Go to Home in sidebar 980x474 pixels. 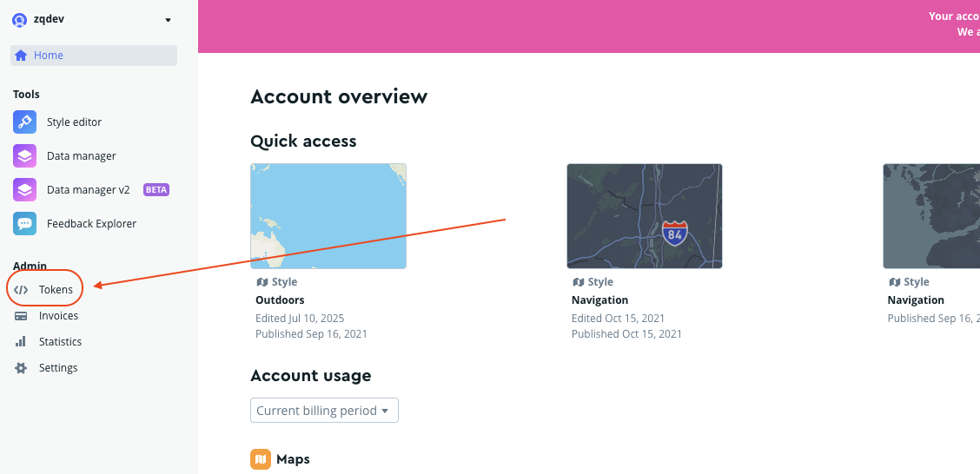point(49,56)
